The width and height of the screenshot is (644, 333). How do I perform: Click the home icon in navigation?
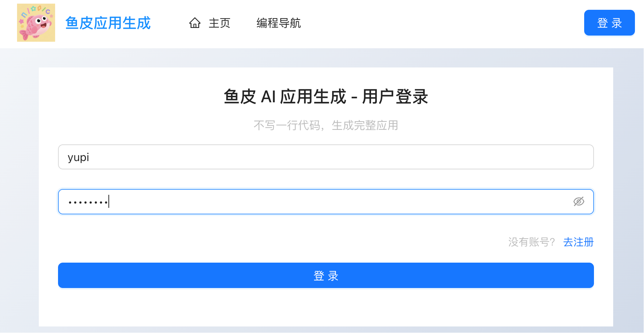(195, 23)
